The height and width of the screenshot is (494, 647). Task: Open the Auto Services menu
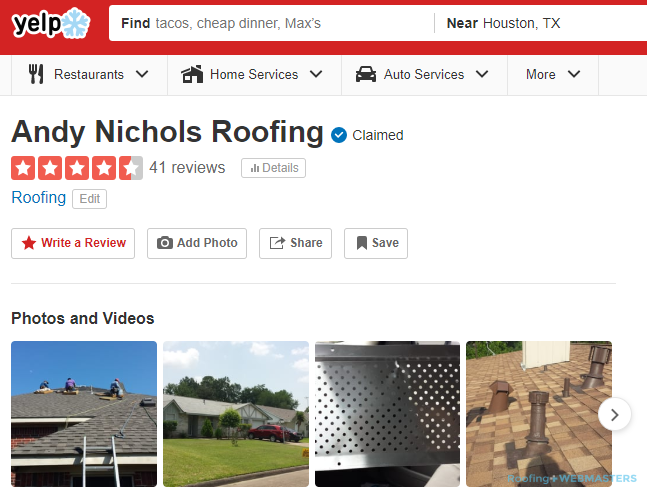click(425, 75)
